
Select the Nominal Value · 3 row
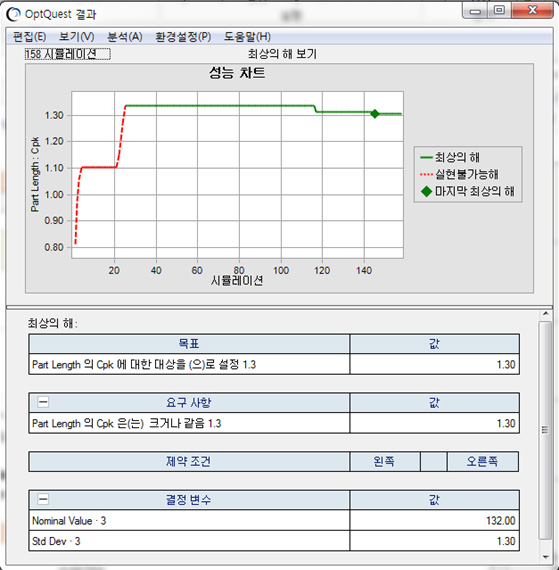click(274, 521)
